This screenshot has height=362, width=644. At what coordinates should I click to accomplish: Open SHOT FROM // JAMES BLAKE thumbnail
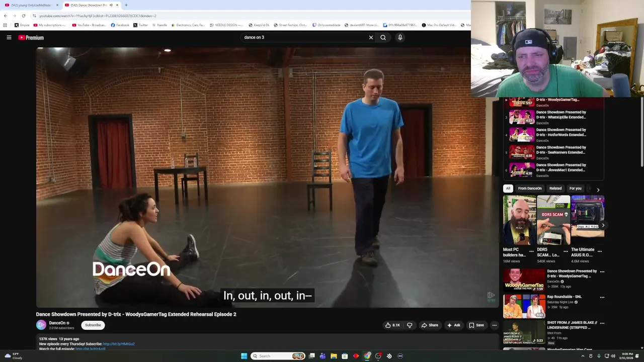coord(524,332)
